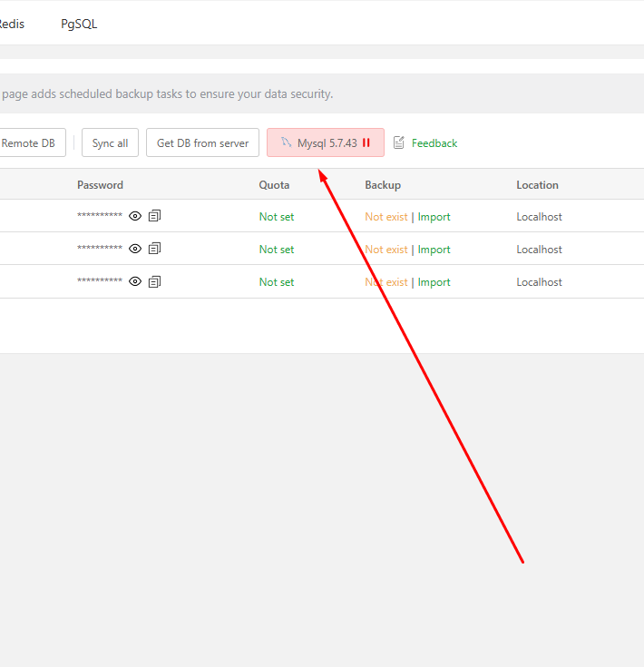
Task: Click Import link in third row
Action: (x=434, y=282)
